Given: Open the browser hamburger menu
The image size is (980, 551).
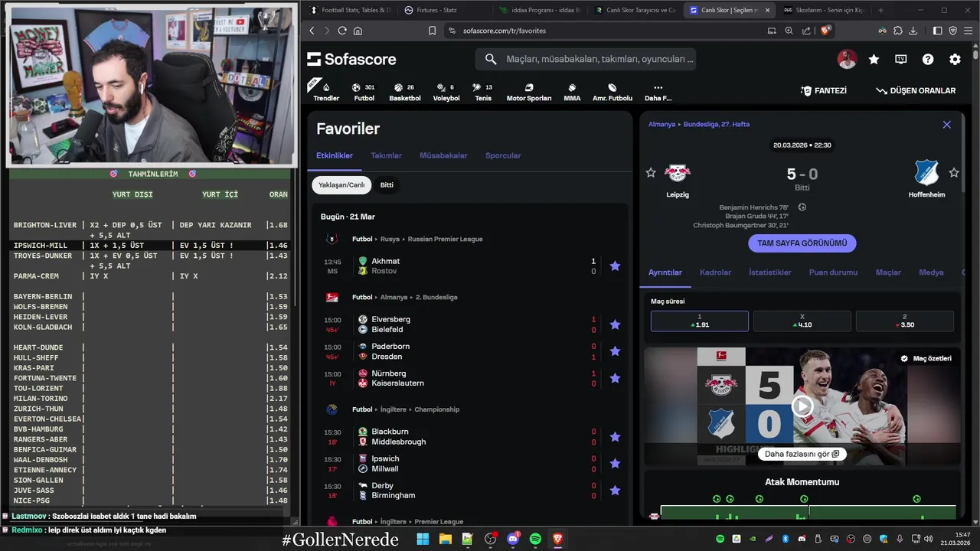Looking at the screenshot, I should point(968,31).
